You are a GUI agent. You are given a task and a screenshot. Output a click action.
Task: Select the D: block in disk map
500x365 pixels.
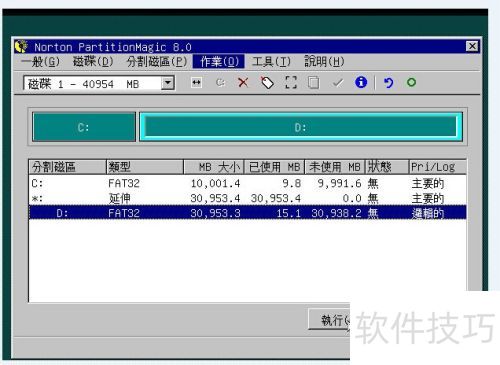(x=301, y=127)
